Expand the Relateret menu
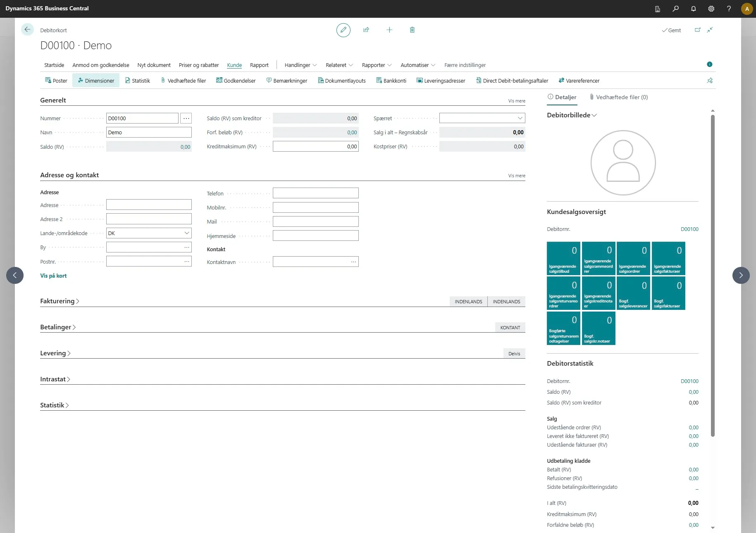This screenshot has height=533, width=756. [339, 65]
